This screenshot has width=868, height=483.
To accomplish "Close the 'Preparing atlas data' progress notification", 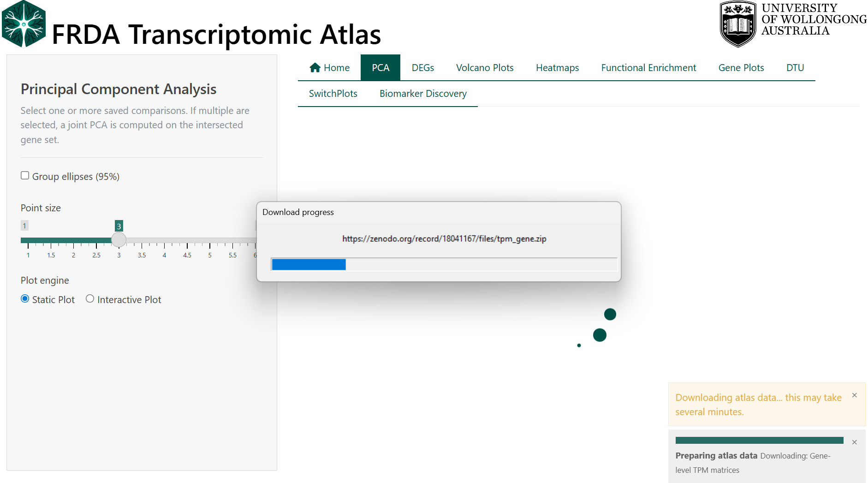I will coord(854,442).
